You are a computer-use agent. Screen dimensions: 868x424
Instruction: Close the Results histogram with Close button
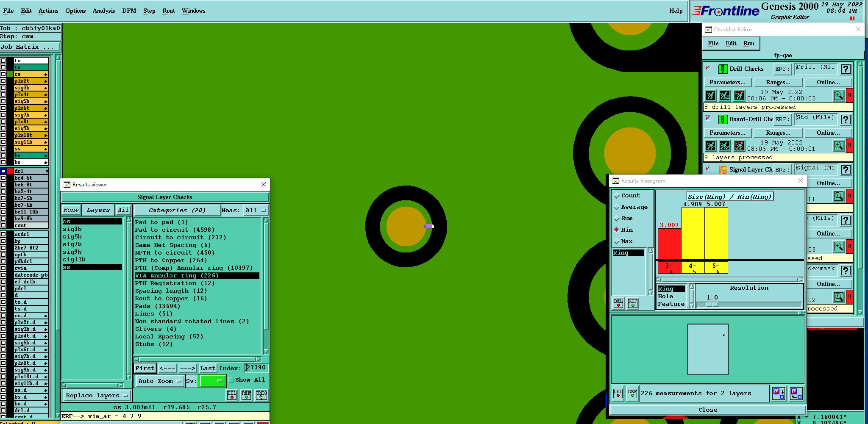[708, 410]
